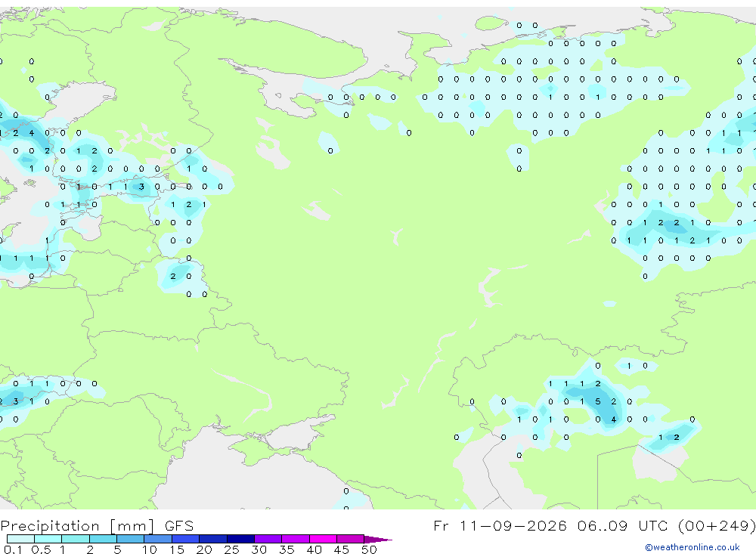Image resolution: width=756 pixels, height=554 pixels.
Task: Click the (00+249) forecast hour label
Action: [717, 526]
